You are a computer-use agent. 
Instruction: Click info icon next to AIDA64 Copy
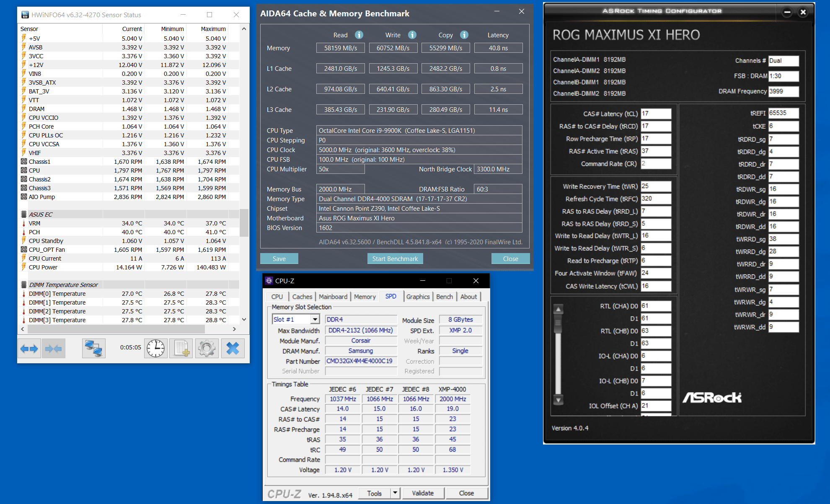464,35
